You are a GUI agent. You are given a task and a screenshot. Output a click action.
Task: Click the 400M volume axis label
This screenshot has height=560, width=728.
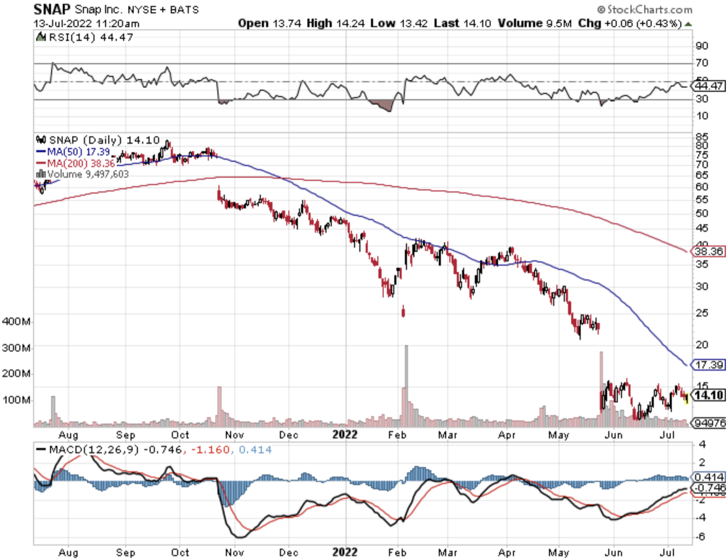[x=16, y=322]
